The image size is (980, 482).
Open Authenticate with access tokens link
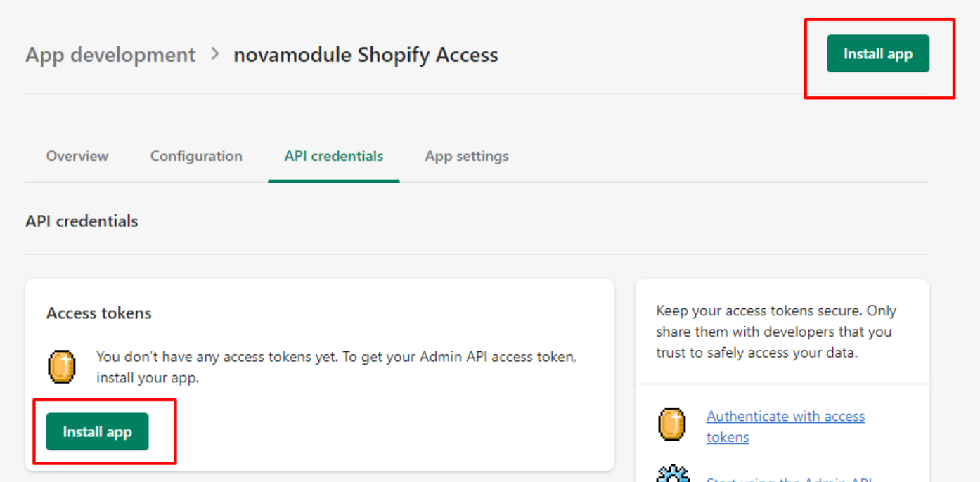pyautogui.click(x=785, y=426)
